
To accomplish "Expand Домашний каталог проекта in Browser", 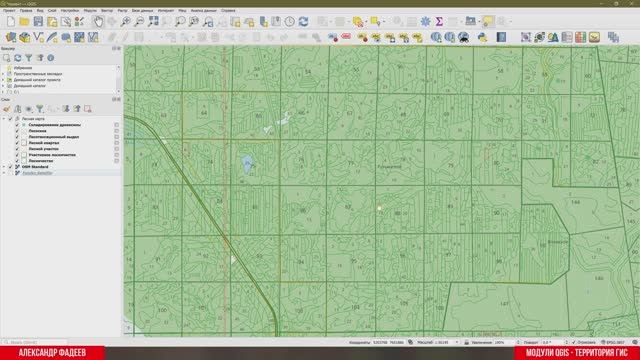I will 4,80.
